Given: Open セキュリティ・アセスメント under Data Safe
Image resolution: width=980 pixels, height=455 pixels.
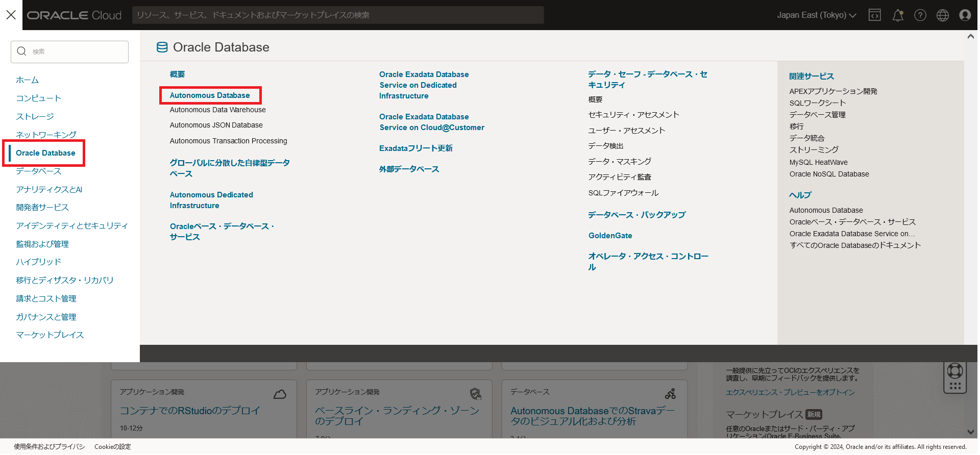Looking at the screenshot, I should (633, 115).
